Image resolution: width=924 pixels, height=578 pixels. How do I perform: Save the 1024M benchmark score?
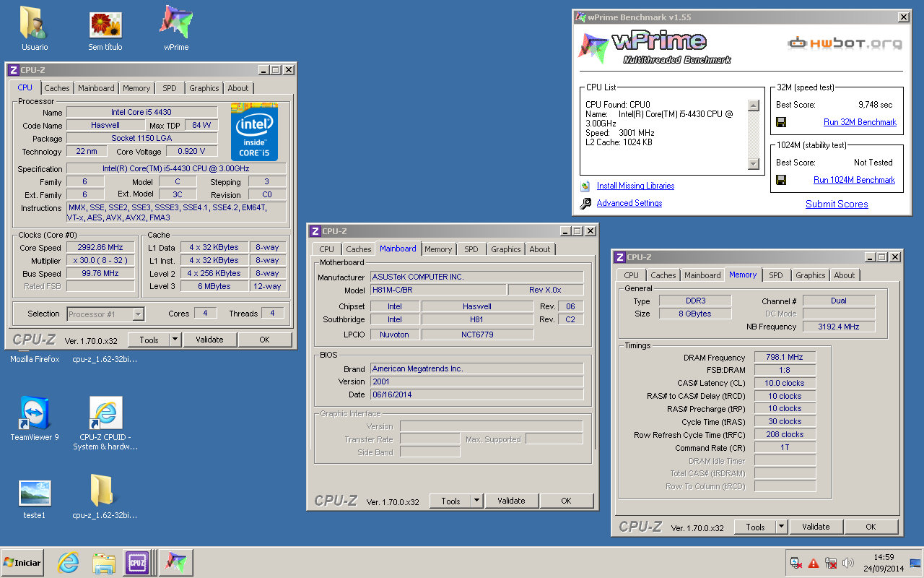[x=781, y=180]
